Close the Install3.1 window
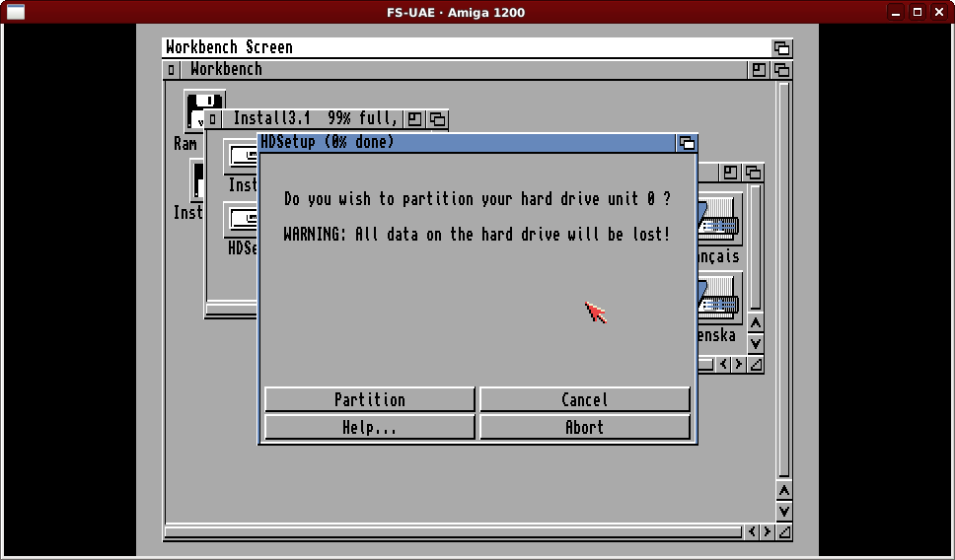 tap(212, 119)
